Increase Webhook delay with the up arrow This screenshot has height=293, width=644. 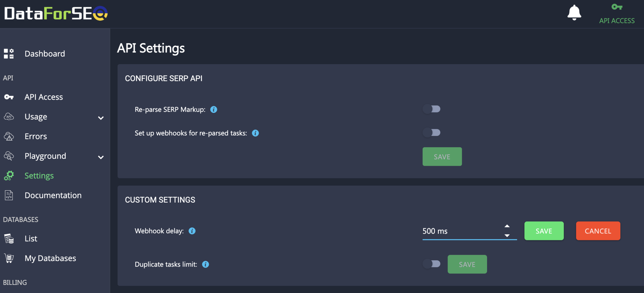tap(507, 226)
